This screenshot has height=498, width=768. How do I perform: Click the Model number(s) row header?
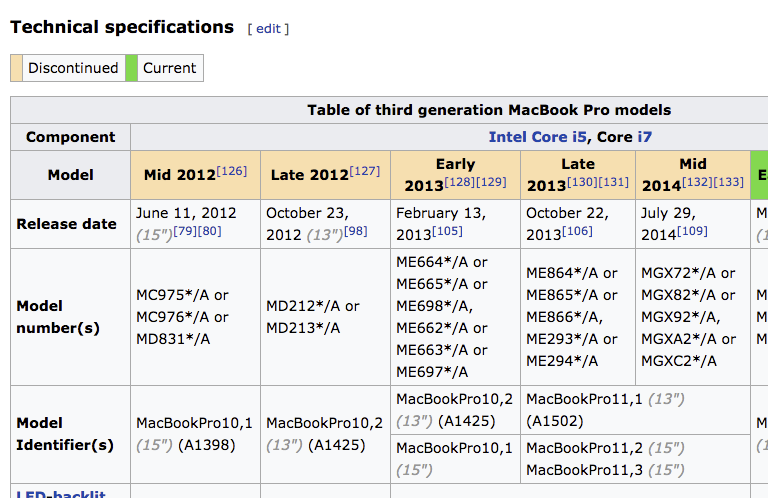point(71,317)
